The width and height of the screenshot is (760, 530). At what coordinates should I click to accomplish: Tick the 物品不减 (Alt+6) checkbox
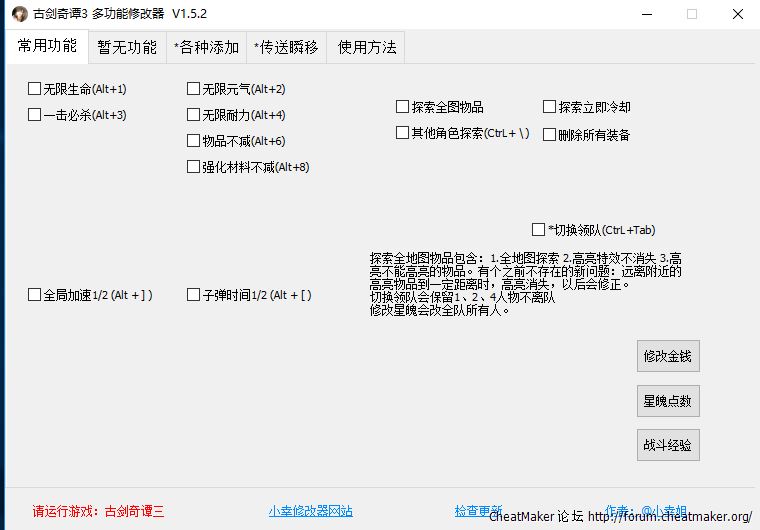tap(194, 141)
